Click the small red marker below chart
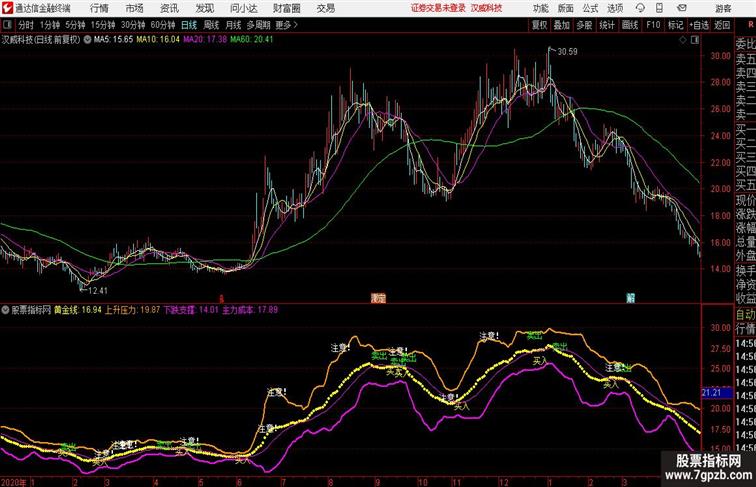The height and width of the screenshot is (487, 756). (222, 298)
